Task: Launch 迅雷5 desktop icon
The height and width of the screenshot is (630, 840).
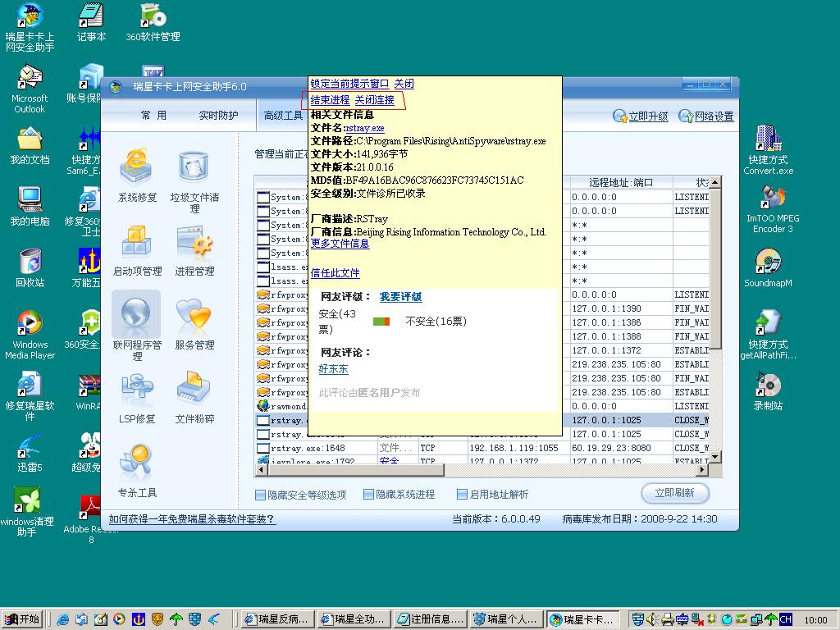Action: point(30,447)
